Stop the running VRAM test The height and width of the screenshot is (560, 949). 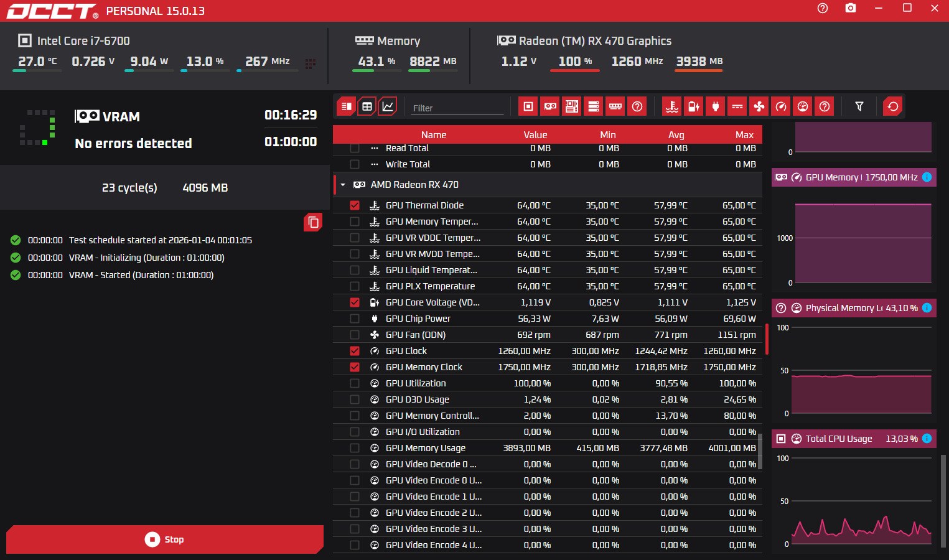coord(165,539)
